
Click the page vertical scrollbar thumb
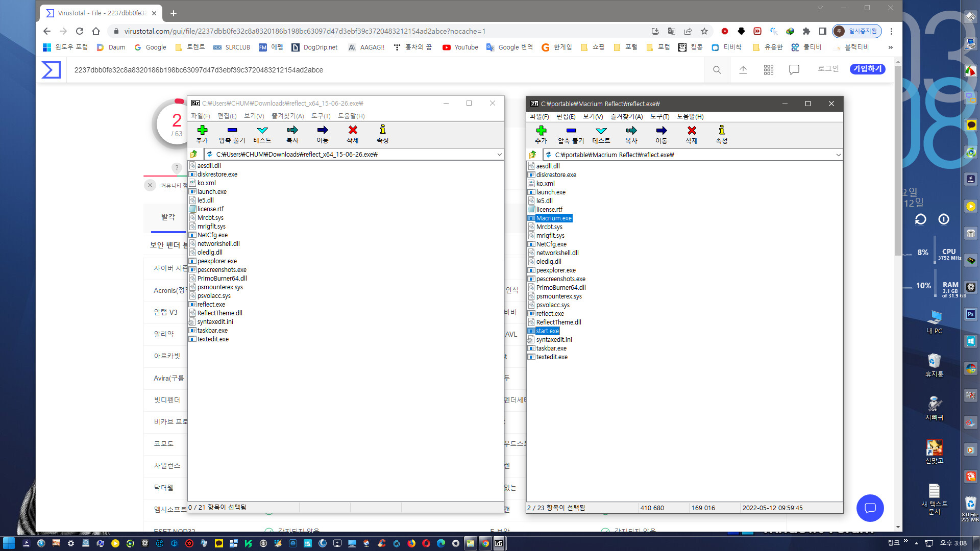click(x=898, y=161)
